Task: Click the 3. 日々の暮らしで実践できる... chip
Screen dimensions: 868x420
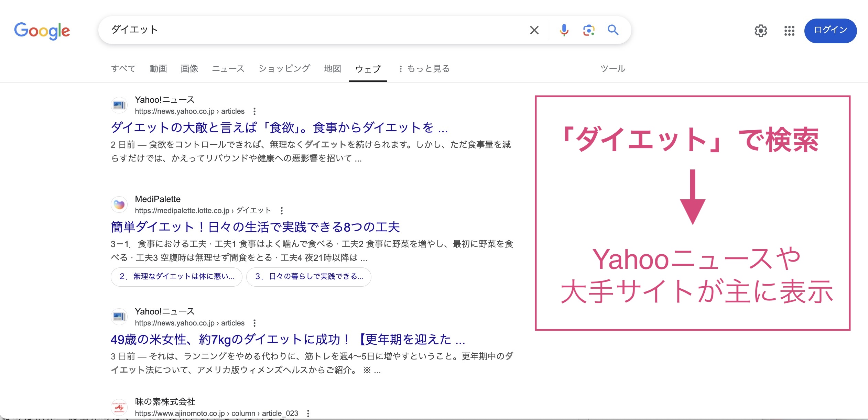Action: click(x=309, y=277)
